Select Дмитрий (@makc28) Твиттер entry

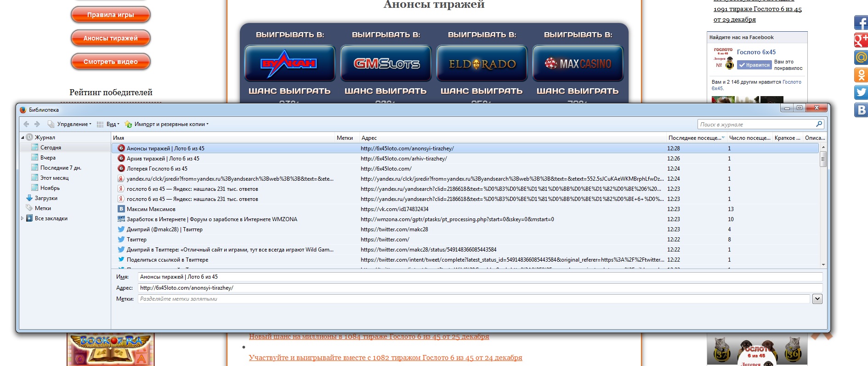465,229
